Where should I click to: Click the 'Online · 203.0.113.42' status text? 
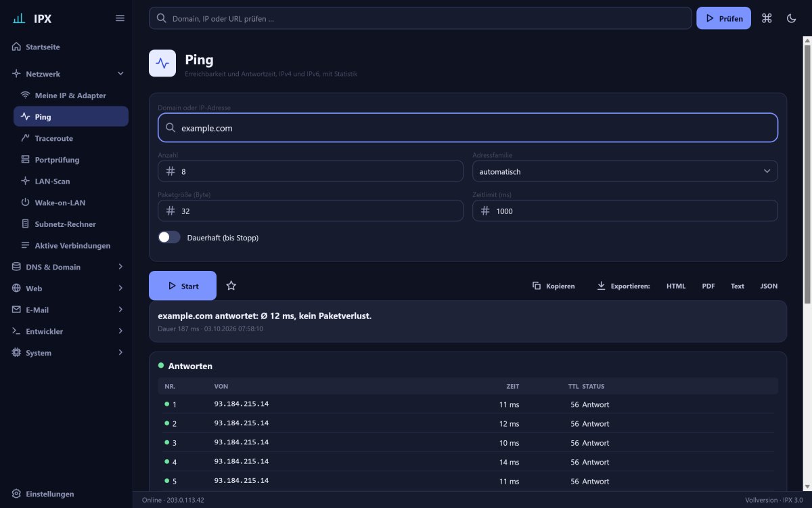173,500
